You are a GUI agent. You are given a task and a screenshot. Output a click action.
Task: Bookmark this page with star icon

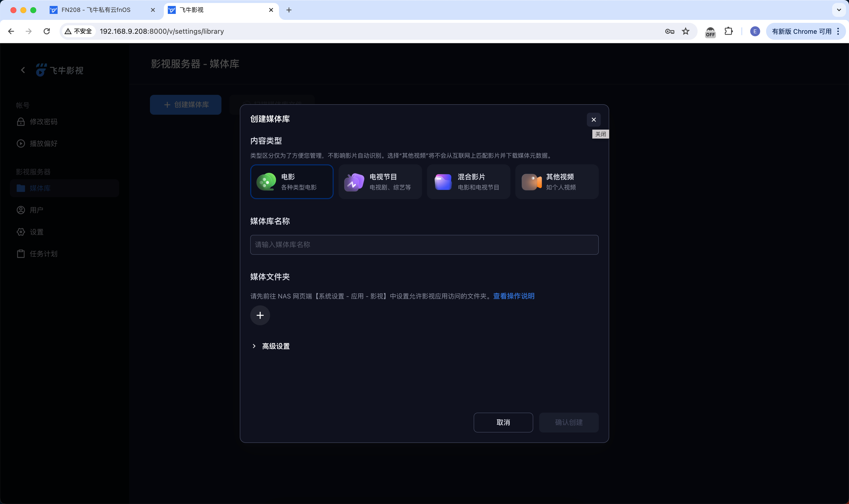pos(685,31)
